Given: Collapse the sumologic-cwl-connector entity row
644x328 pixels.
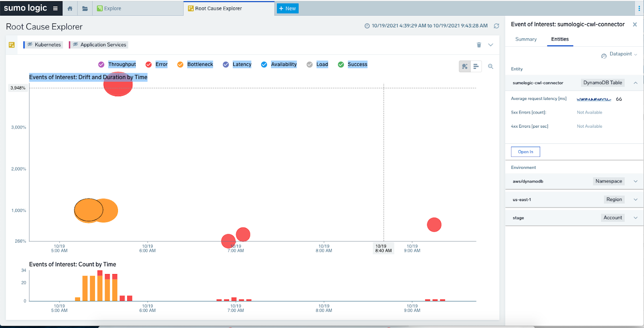Looking at the screenshot, I should pyautogui.click(x=636, y=83).
